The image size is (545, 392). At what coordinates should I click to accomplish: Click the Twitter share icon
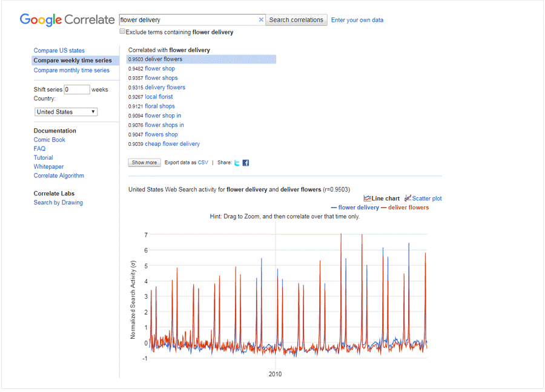coord(237,163)
